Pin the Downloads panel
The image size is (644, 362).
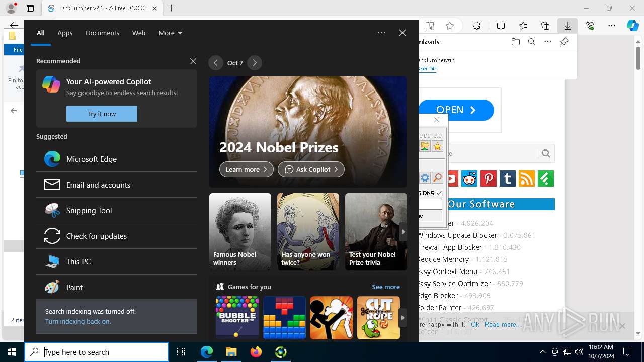pyautogui.click(x=564, y=42)
